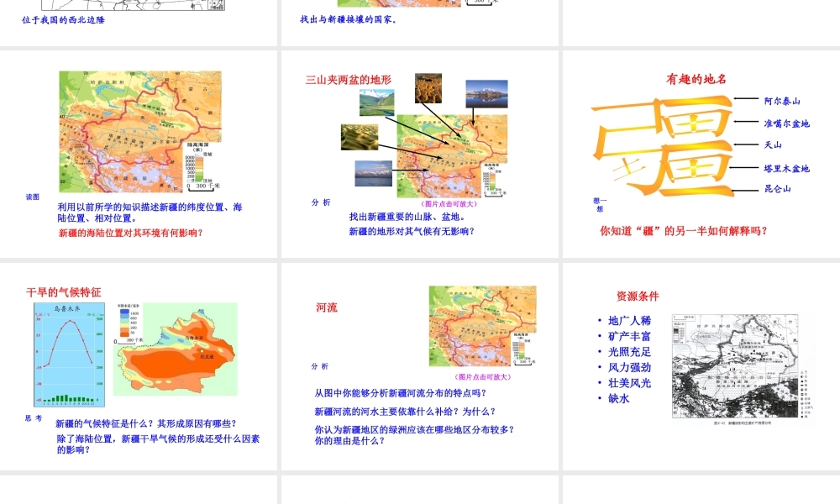Click the 三山夹两盆的地形 heading
Viewport: 840px width, 504px height.
click(349, 80)
